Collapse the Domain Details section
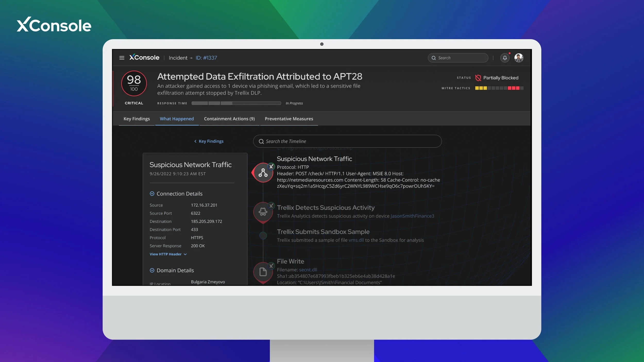The width and height of the screenshot is (644, 362). coord(152,270)
